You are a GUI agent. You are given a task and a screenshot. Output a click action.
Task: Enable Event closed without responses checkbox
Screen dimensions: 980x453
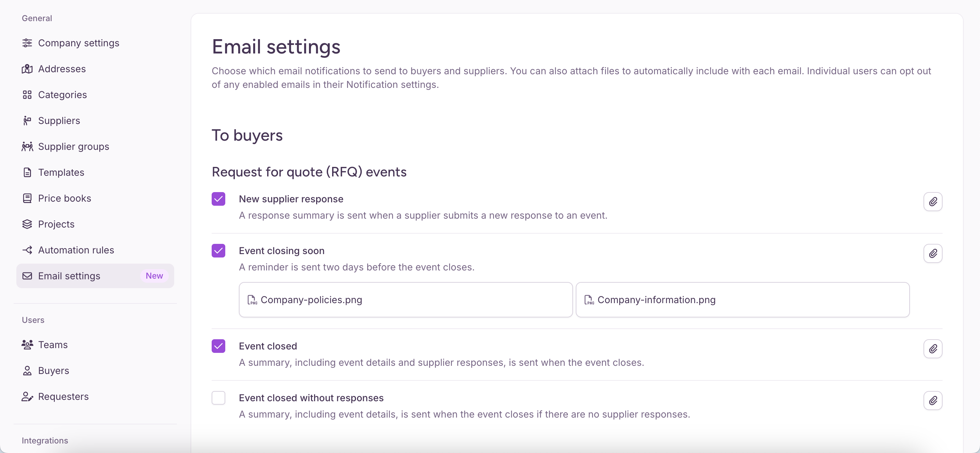click(218, 398)
